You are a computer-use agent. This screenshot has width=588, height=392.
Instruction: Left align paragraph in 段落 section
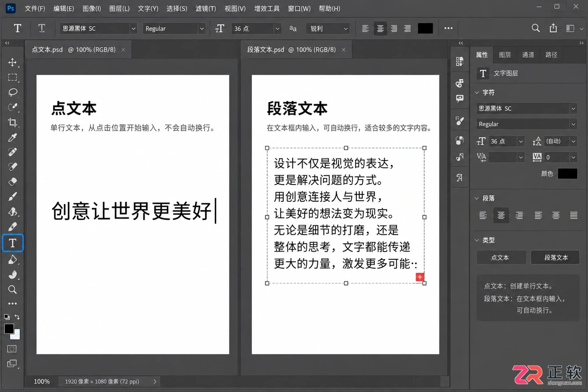pyautogui.click(x=483, y=215)
